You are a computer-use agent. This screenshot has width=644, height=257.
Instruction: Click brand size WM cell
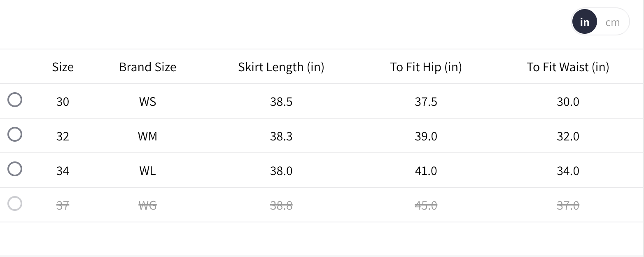(147, 136)
